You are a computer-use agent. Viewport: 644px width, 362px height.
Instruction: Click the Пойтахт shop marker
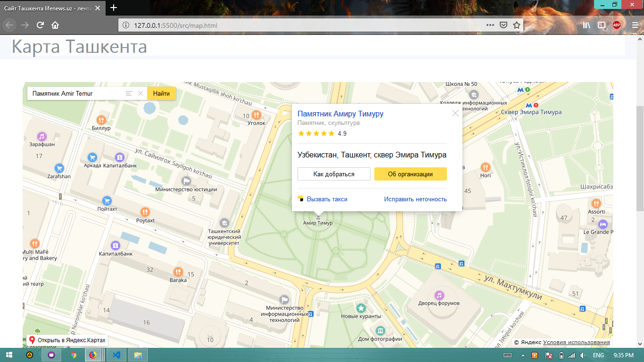pos(107,201)
